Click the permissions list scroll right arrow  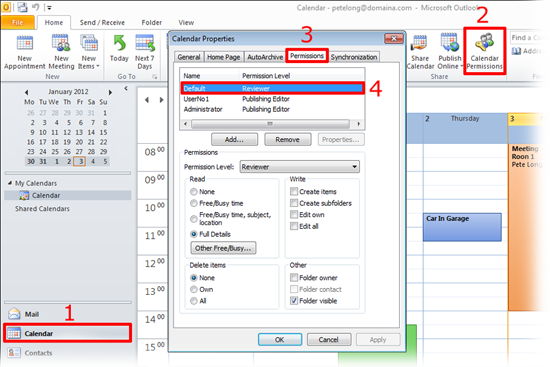[x=358, y=124]
